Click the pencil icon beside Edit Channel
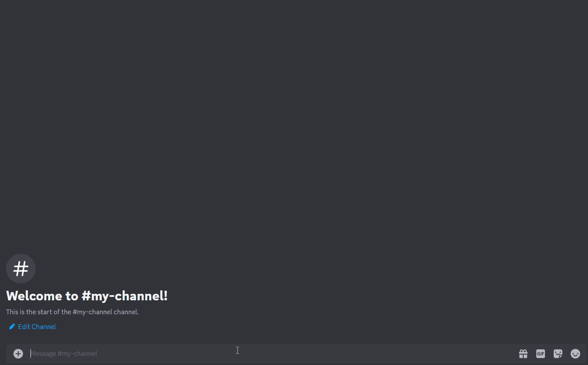 (x=12, y=326)
